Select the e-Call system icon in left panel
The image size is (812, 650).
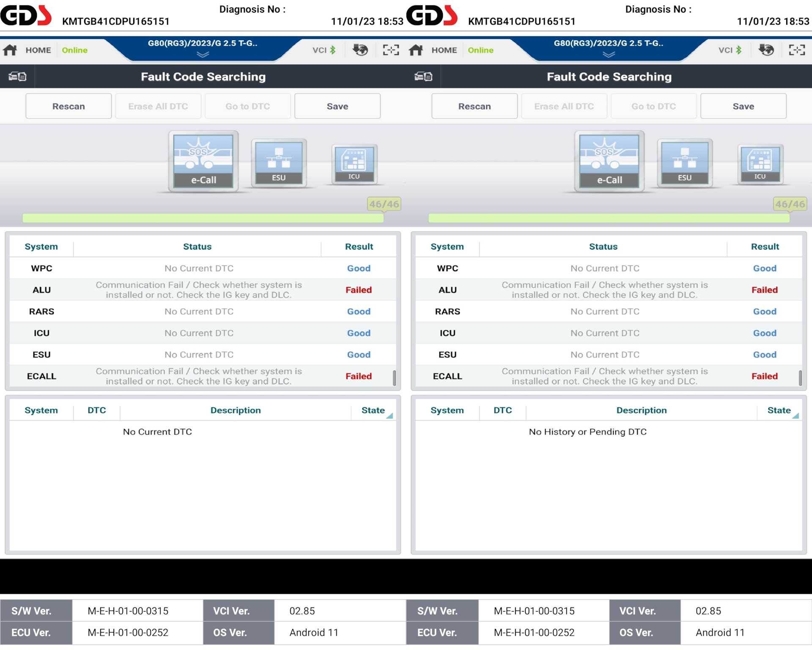[x=203, y=161]
